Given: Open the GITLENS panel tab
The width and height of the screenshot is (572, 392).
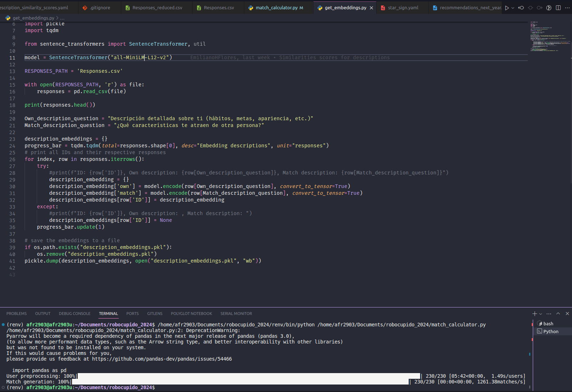Looking at the screenshot, I should pyautogui.click(x=155, y=314).
